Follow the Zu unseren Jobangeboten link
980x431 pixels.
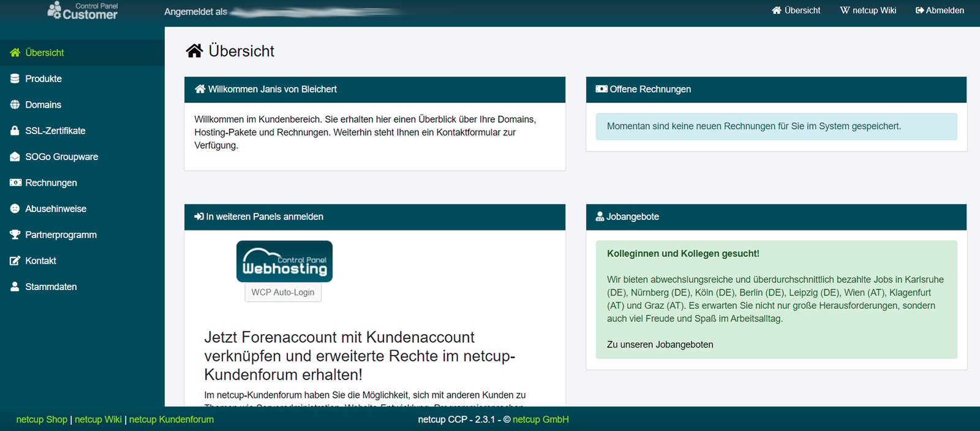click(660, 345)
